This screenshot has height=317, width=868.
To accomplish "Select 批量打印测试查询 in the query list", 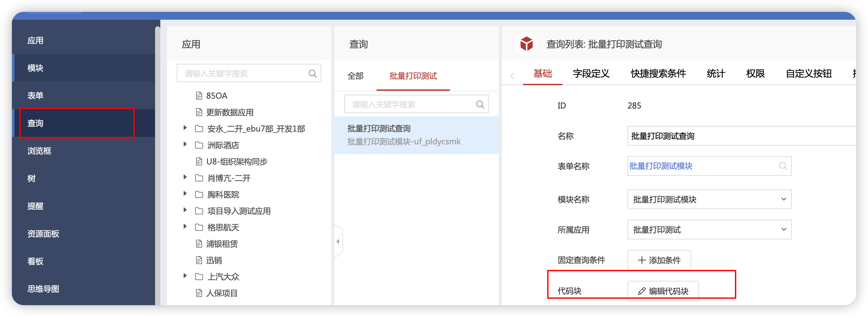I will coord(416,135).
